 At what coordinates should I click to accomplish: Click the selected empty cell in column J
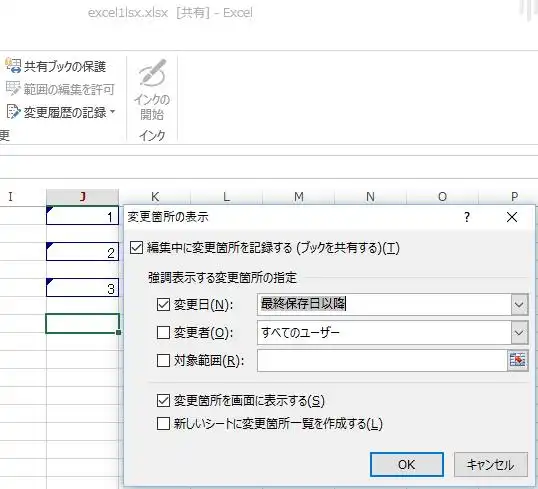click(x=82, y=323)
